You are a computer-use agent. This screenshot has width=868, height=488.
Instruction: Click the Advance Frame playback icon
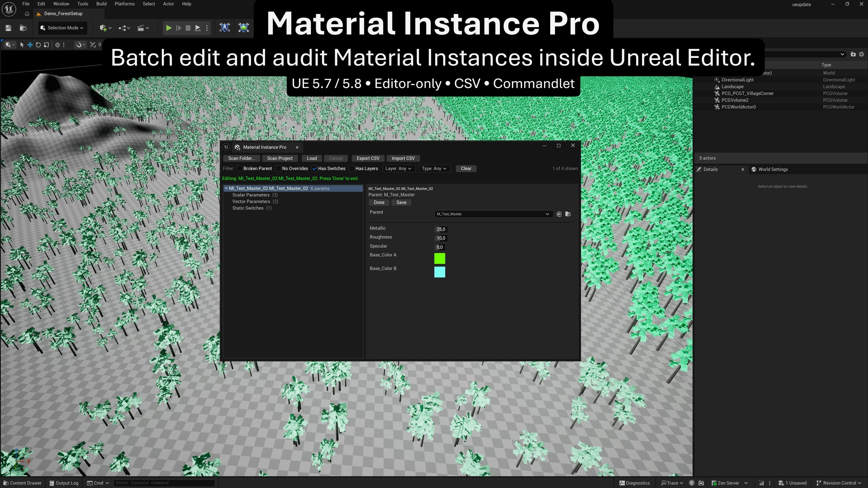(x=178, y=28)
